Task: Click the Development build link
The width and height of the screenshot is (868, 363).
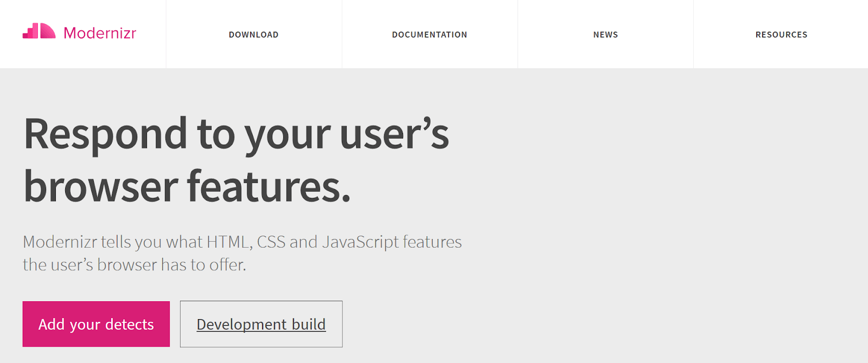Action: pyautogui.click(x=261, y=324)
